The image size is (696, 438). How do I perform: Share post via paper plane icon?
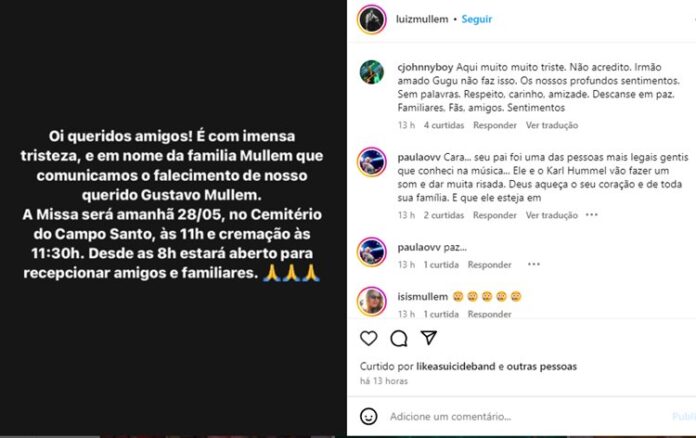coord(429,338)
